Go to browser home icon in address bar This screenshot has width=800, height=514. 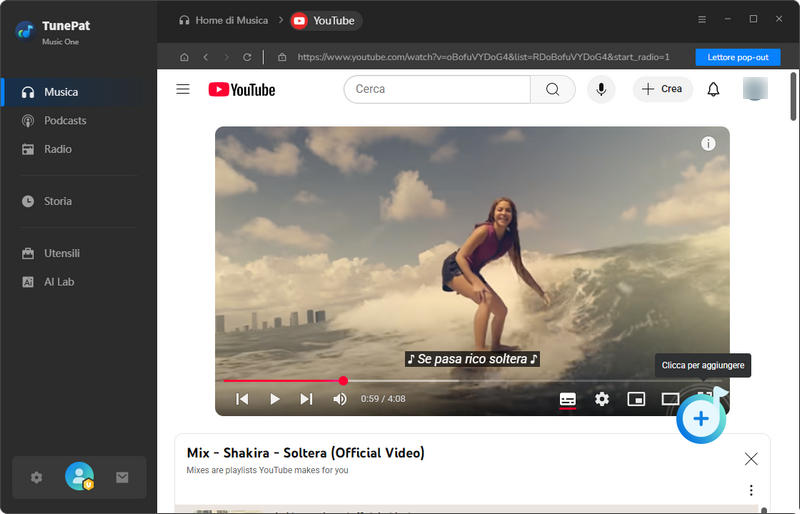click(x=184, y=57)
